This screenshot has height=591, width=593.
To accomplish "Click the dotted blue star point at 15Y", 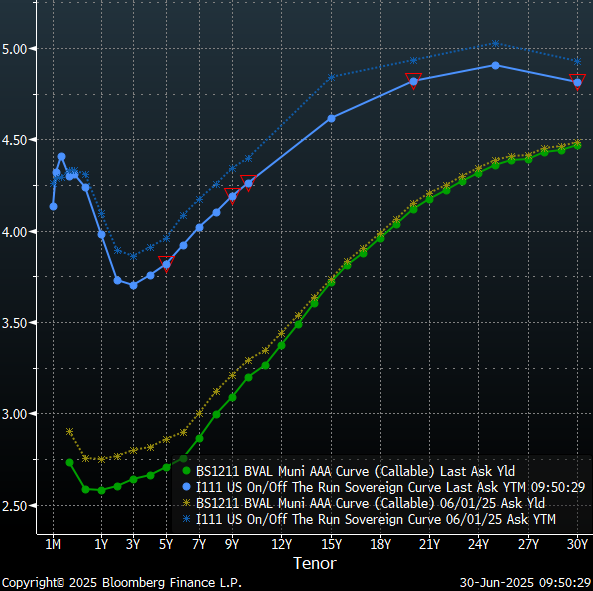I will 331,78.
